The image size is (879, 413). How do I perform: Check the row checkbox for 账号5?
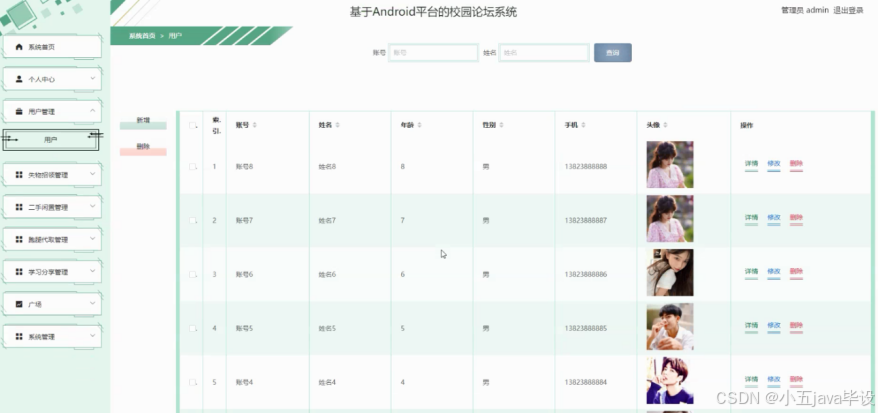[x=193, y=328]
